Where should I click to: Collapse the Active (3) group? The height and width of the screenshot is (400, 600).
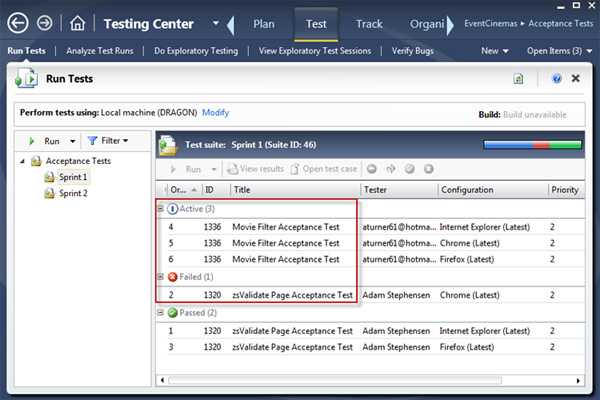(x=161, y=209)
